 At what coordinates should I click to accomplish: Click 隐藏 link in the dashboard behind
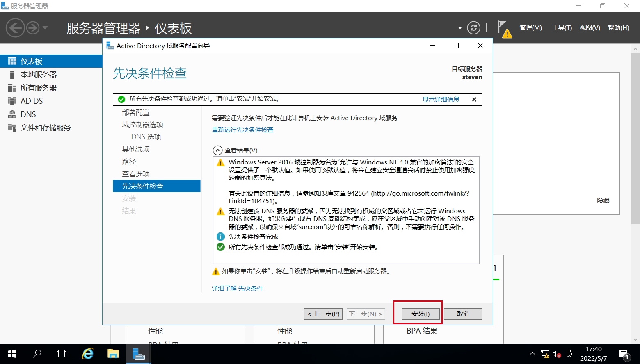point(603,200)
